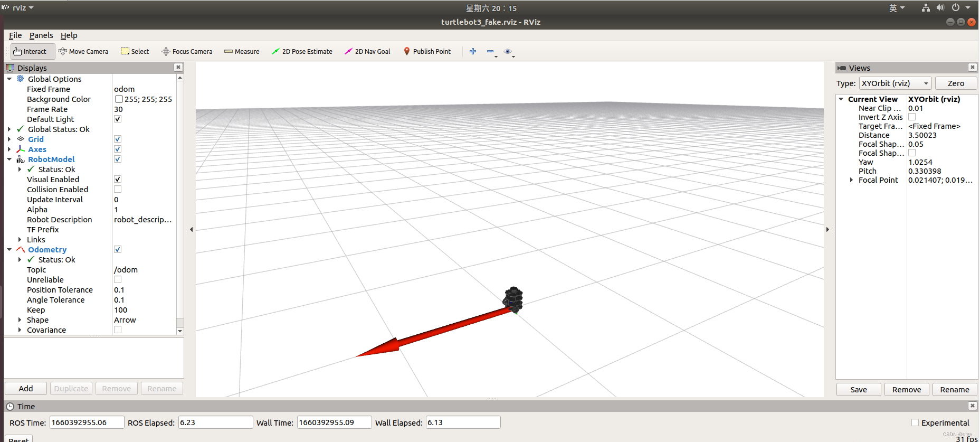The height and width of the screenshot is (442, 980).
Task: Open the network status icon
Action: [926, 7]
